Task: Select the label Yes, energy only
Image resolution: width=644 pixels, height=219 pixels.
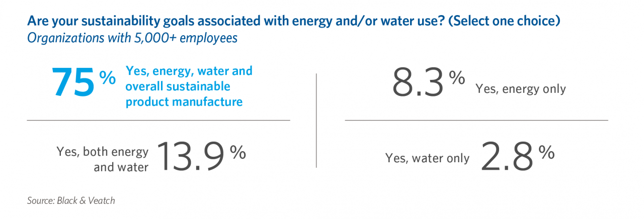Action: point(521,89)
